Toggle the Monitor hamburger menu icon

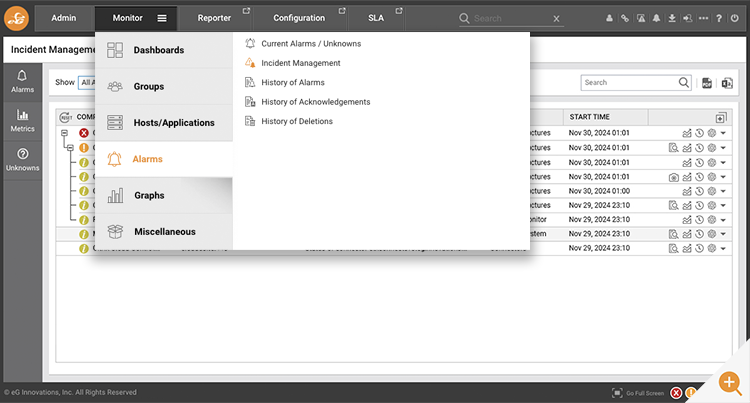(x=162, y=18)
